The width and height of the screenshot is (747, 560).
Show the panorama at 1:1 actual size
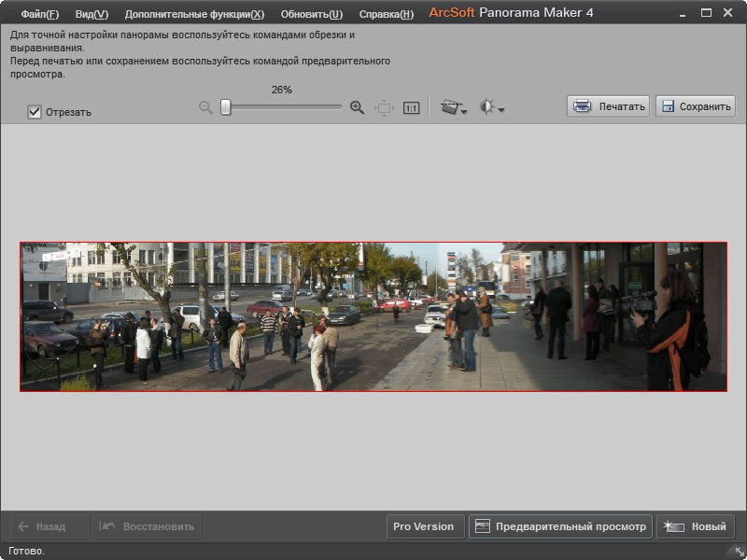click(x=411, y=108)
